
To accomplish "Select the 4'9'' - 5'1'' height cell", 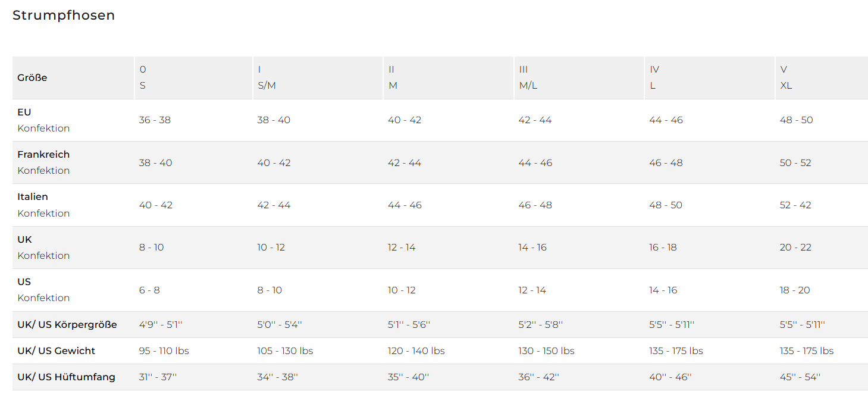I will (x=161, y=325).
